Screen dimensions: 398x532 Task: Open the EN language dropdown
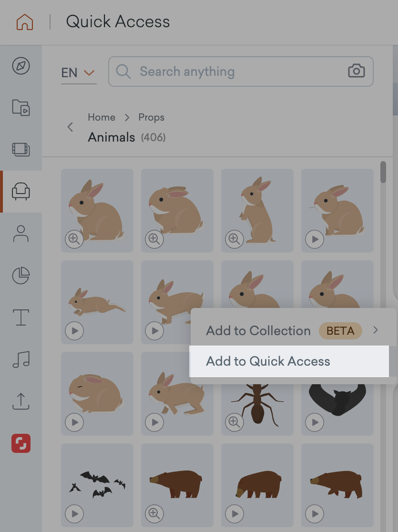78,73
